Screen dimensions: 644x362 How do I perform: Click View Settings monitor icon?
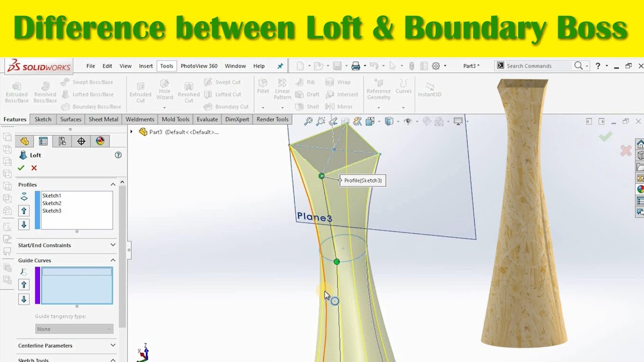(x=458, y=121)
